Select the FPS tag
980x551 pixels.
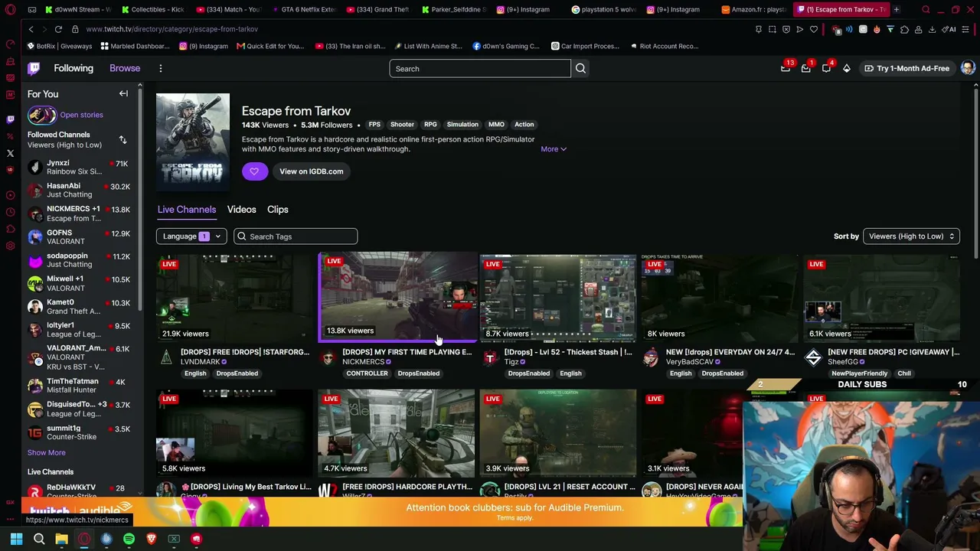(374, 125)
